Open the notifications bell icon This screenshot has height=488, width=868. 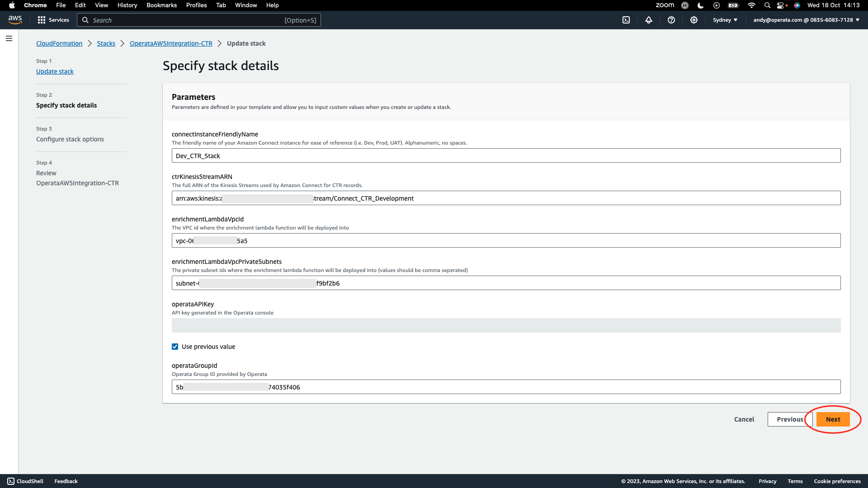649,20
